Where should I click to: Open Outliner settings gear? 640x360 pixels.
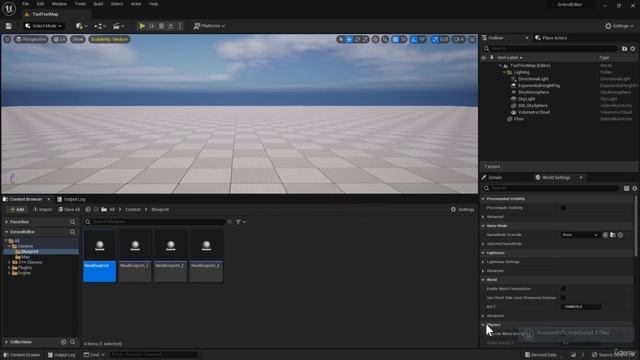pos(633,49)
